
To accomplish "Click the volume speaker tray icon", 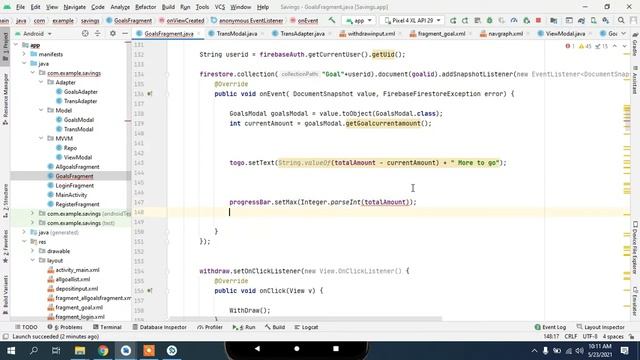I will point(579,351).
